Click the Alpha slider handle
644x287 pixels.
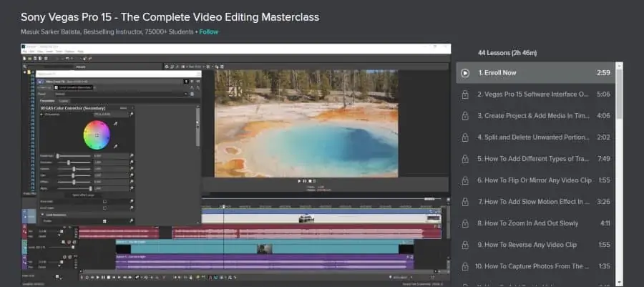[x=90, y=188]
